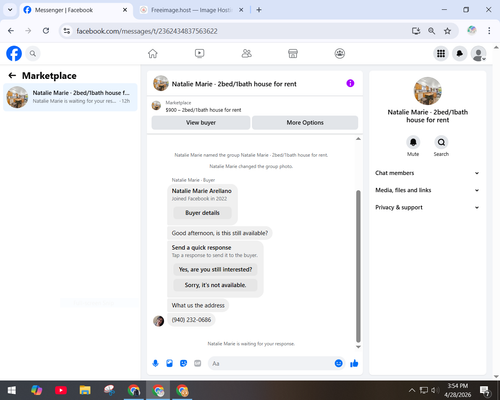Viewport: 500px width, 400px height.
Task: Open the account profile avatar menu
Action: coord(478,53)
